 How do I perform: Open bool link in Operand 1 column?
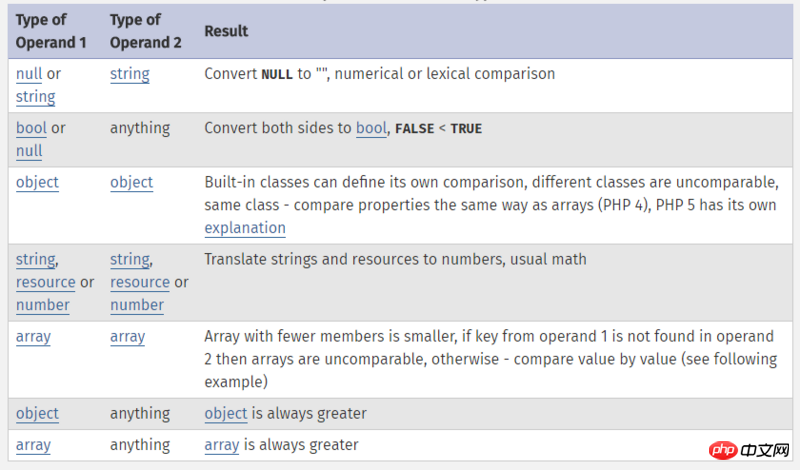[x=31, y=128]
